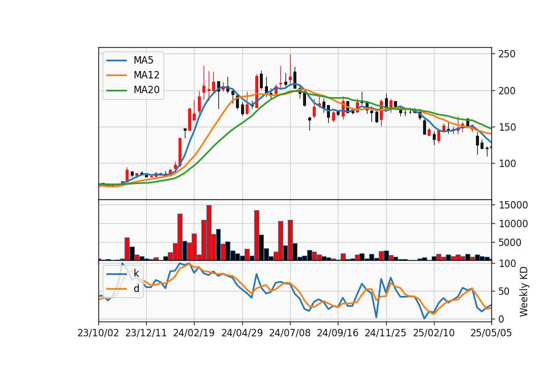Screen dimensions: 546x392
Task: Click the 50 tick on KD axis
Action: point(504,291)
